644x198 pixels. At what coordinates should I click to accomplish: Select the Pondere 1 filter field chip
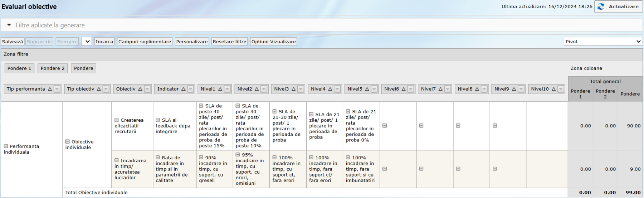(x=19, y=68)
